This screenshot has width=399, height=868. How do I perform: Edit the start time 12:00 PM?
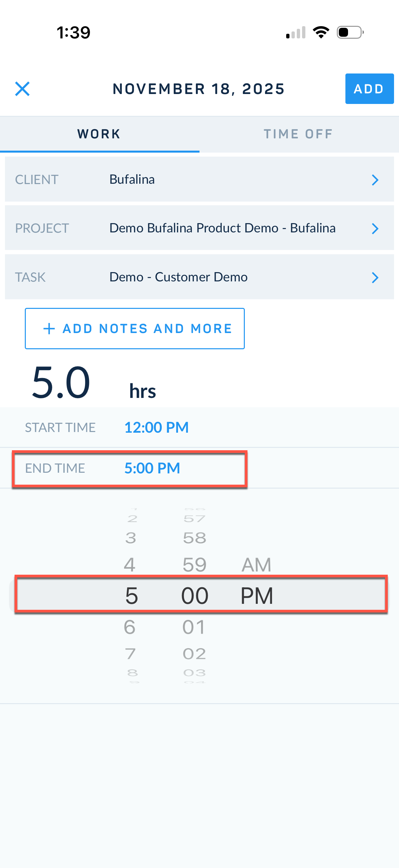[x=156, y=427]
